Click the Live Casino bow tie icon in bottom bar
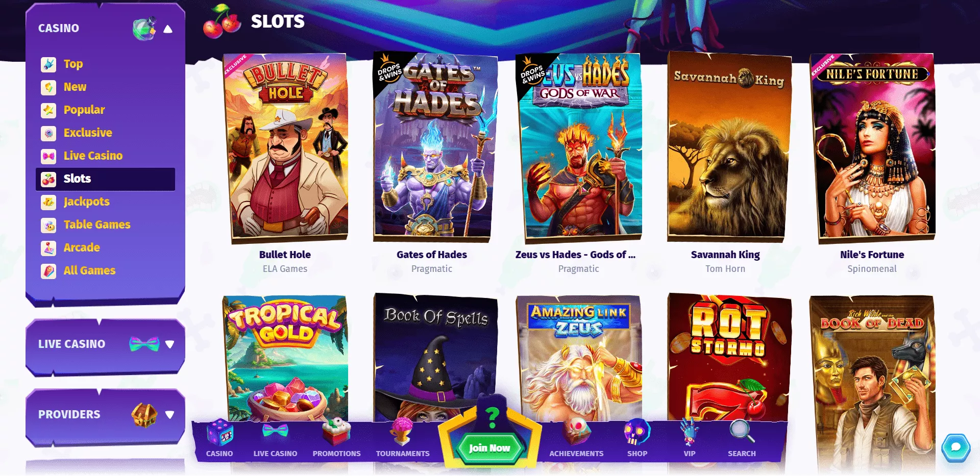 [x=275, y=431]
